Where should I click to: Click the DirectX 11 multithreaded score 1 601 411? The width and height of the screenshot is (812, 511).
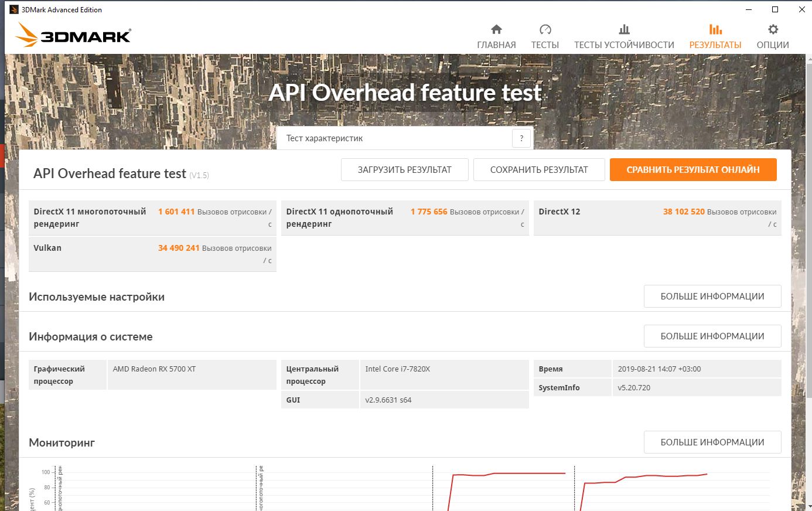pos(176,212)
